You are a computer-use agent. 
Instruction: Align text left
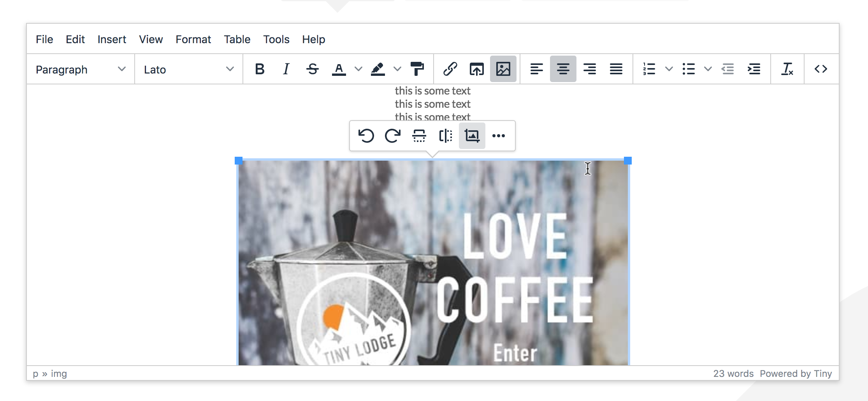point(537,69)
